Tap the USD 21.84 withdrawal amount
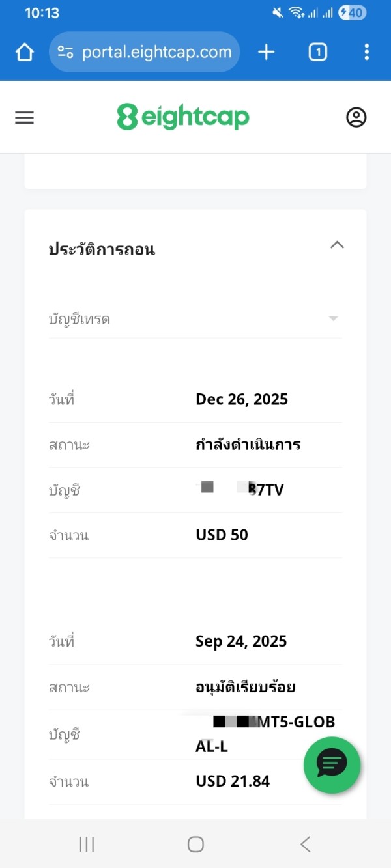The height and width of the screenshot is (868, 391). (233, 781)
